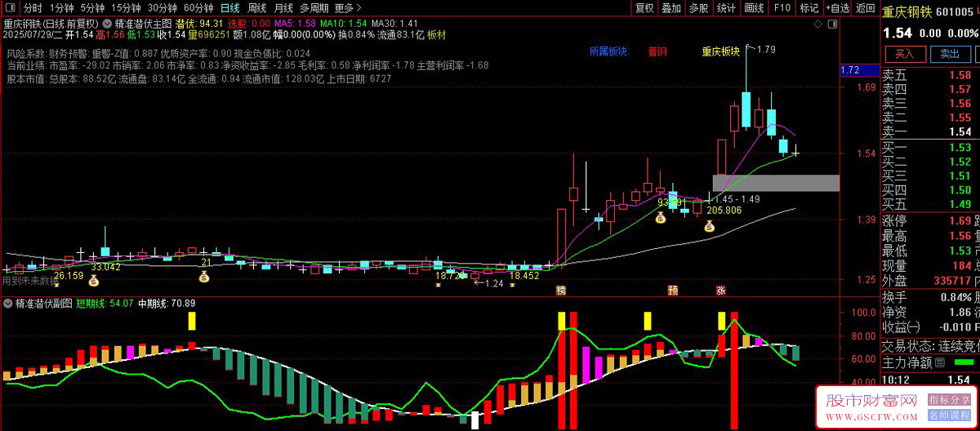The height and width of the screenshot is (431, 980).
Task: Click the 卖五 1.58 order row
Action: (x=930, y=75)
